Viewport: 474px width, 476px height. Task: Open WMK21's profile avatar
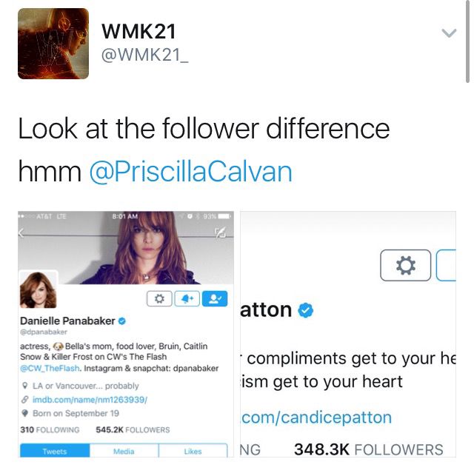[x=53, y=44]
